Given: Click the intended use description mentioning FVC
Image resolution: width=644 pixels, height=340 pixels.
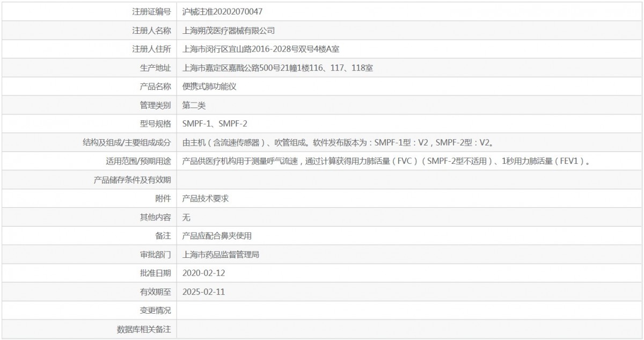Looking at the screenshot, I should pos(386,161).
